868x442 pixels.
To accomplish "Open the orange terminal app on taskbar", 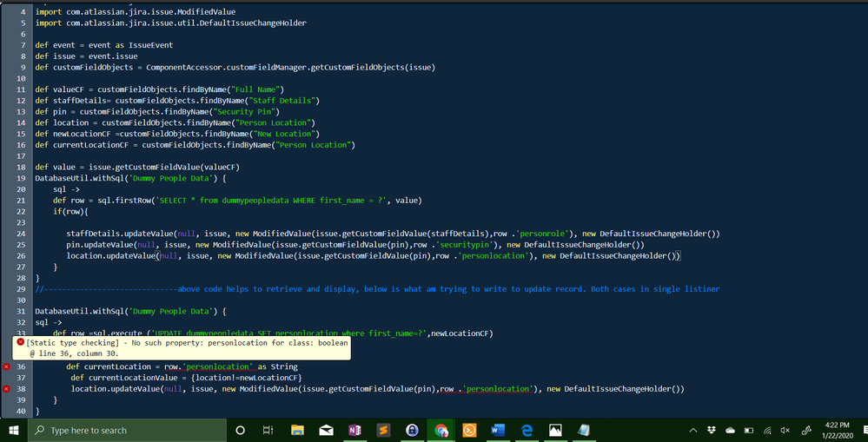I will click(469, 430).
